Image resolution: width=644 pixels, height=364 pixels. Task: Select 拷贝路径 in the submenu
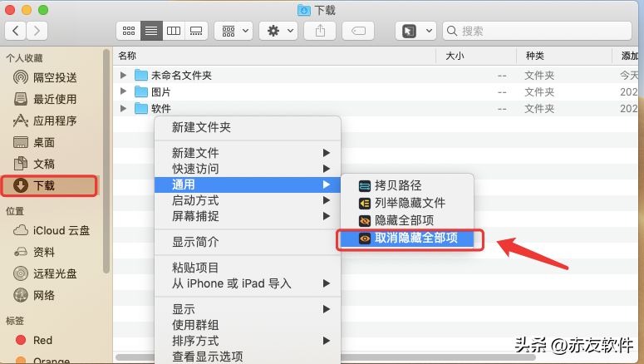point(398,185)
